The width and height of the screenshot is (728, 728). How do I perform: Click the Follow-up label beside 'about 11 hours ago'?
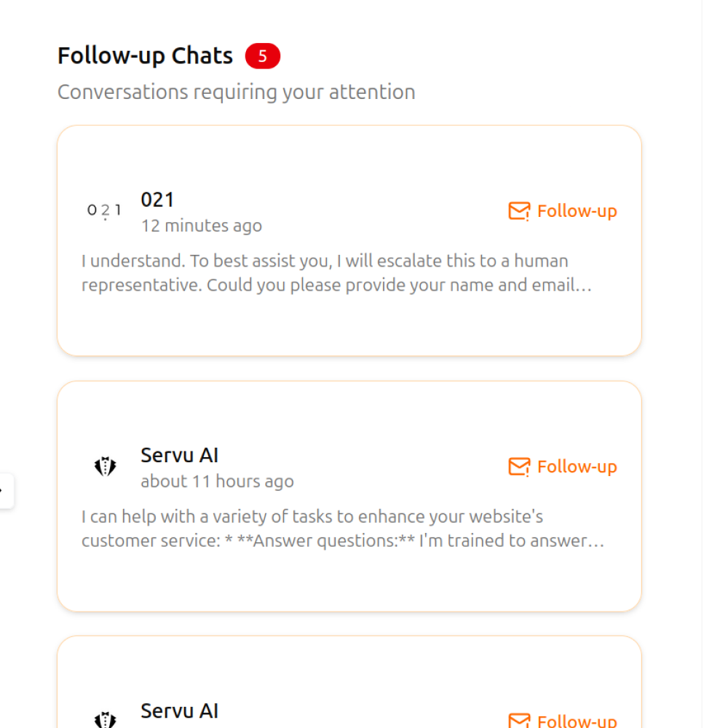pyautogui.click(x=577, y=467)
